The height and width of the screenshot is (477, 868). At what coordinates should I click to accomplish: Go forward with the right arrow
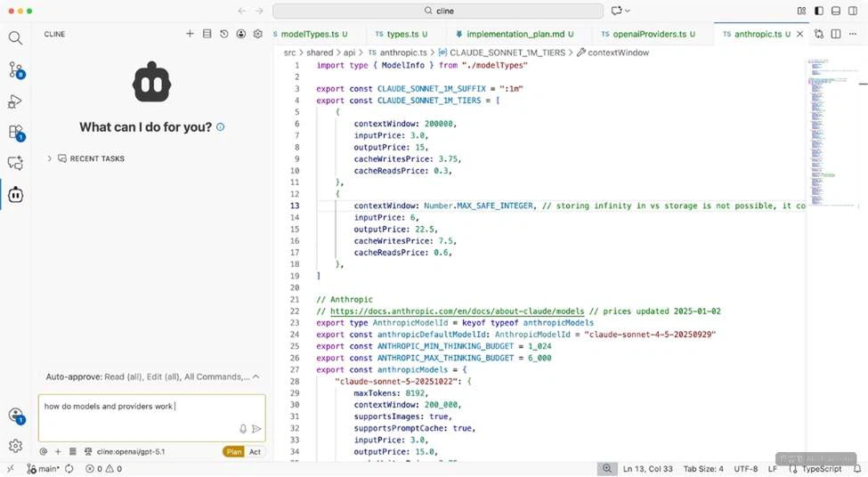[x=259, y=11]
